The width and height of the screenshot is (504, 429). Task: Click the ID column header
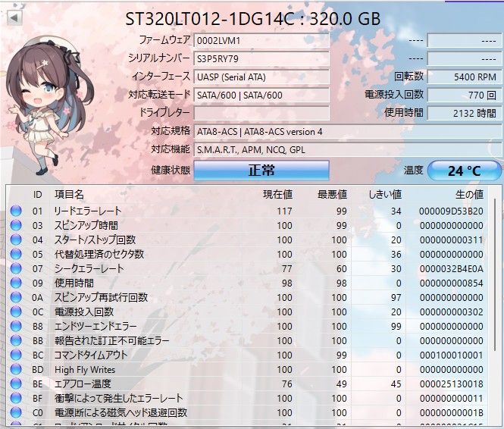pos(38,195)
